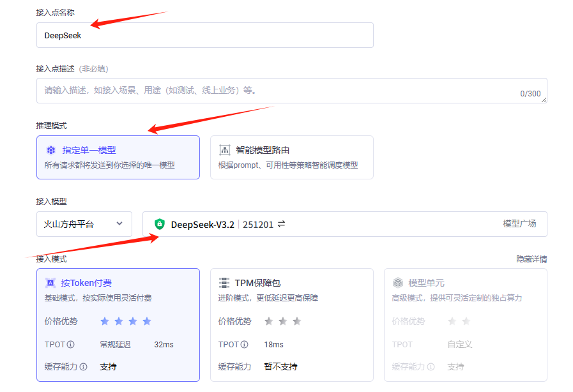The height and width of the screenshot is (392, 573).
Task: Click the pay-by-Token icon
Action: click(x=50, y=283)
